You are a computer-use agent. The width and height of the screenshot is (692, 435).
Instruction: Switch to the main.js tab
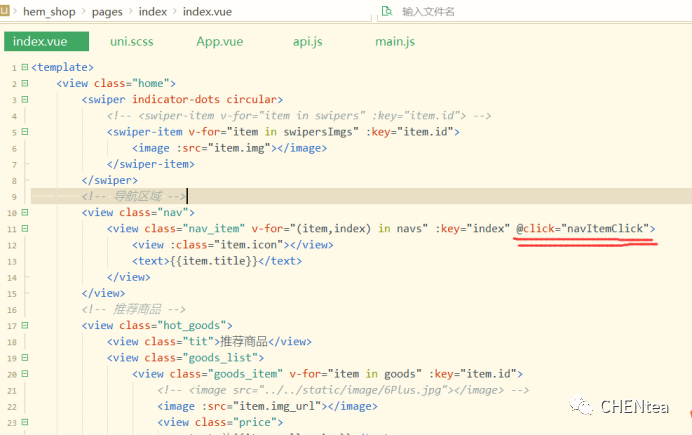click(x=394, y=42)
